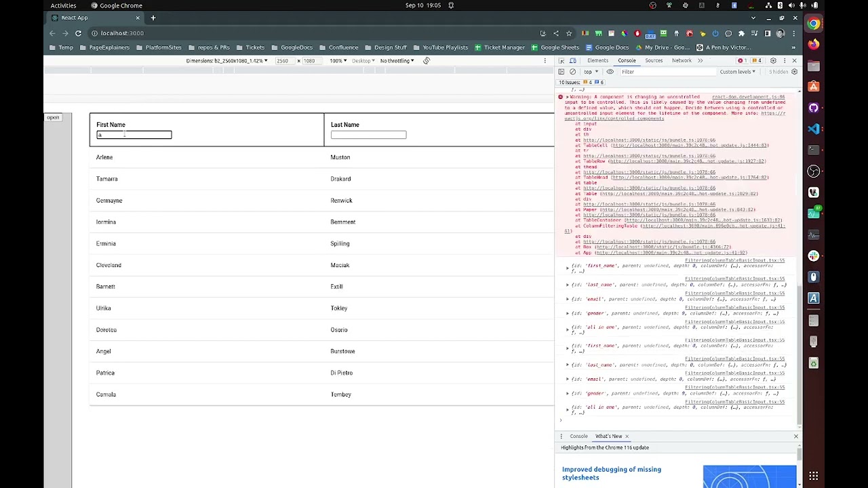The image size is (868, 488).
Task: Open the Custom levels dropdown
Action: [737, 71]
